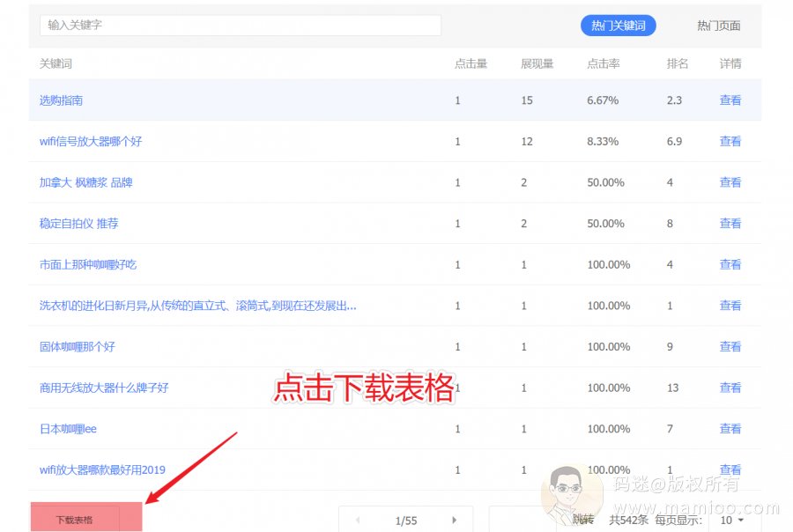Click the 下载表格 download button
Image resolution: width=793 pixels, height=532 pixels.
click(x=86, y=517)
